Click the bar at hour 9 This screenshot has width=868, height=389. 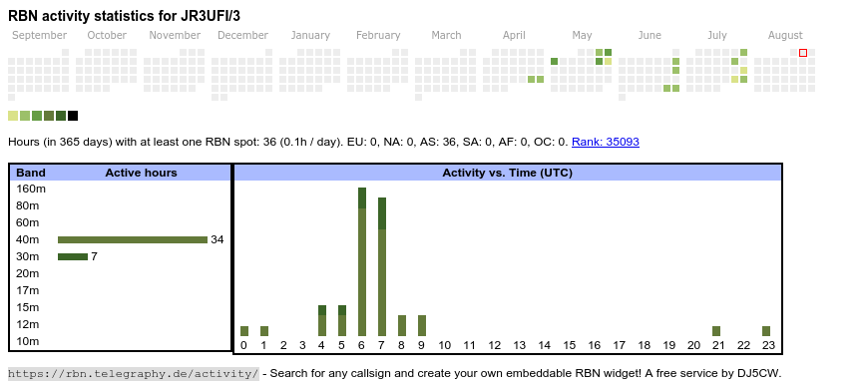point(422,325)
